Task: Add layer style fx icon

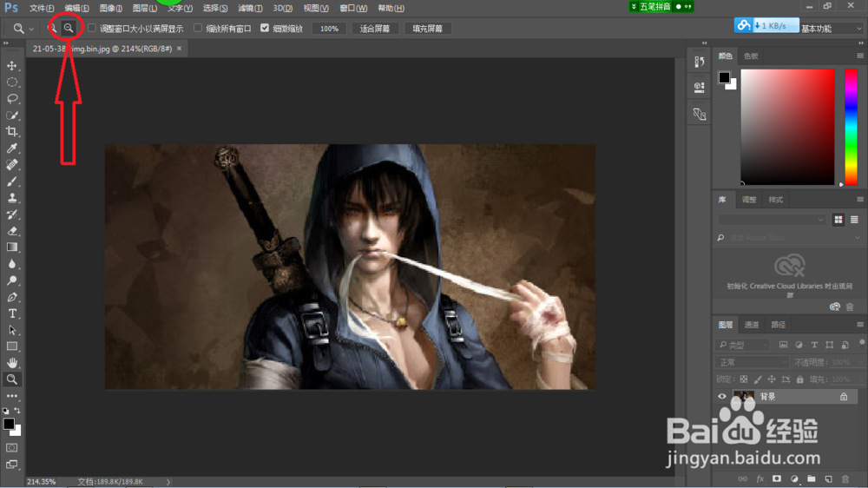Action: click(760, 479)
